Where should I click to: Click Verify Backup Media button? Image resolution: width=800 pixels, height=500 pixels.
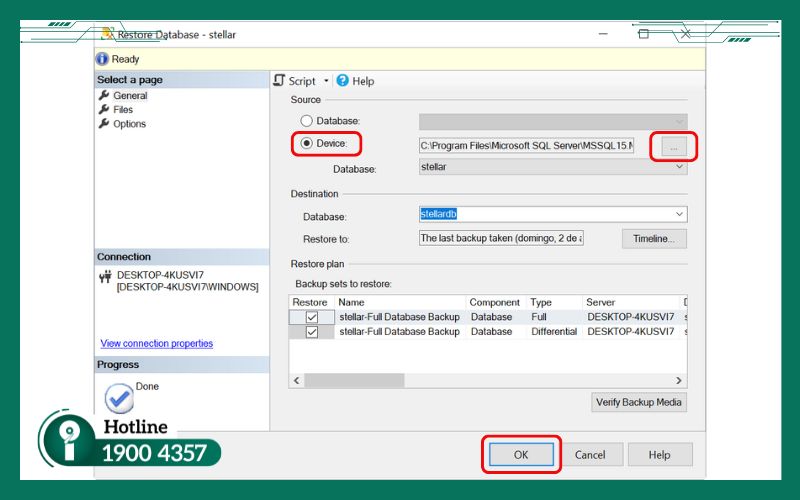tap(639, 402)
